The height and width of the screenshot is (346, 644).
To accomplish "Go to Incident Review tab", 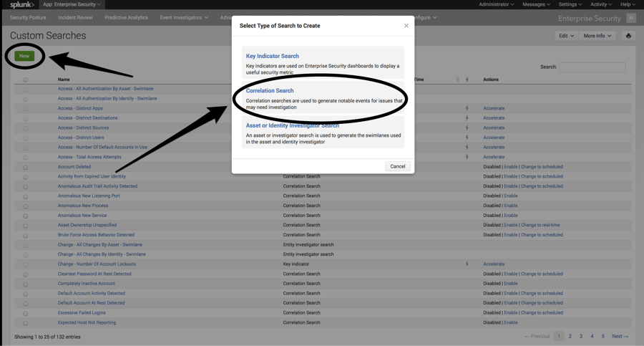I will point(75,18).
